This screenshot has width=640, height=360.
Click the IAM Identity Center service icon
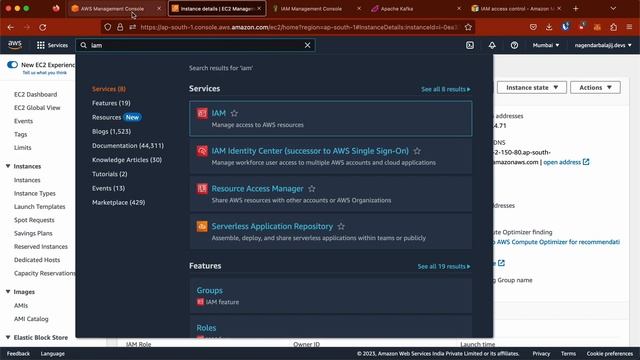point(202,151)
